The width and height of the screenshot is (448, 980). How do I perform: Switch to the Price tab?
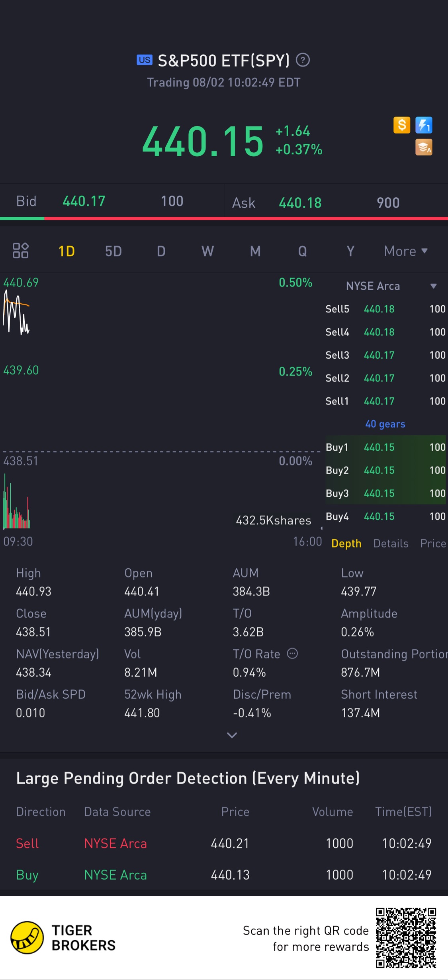pos(433,543)
